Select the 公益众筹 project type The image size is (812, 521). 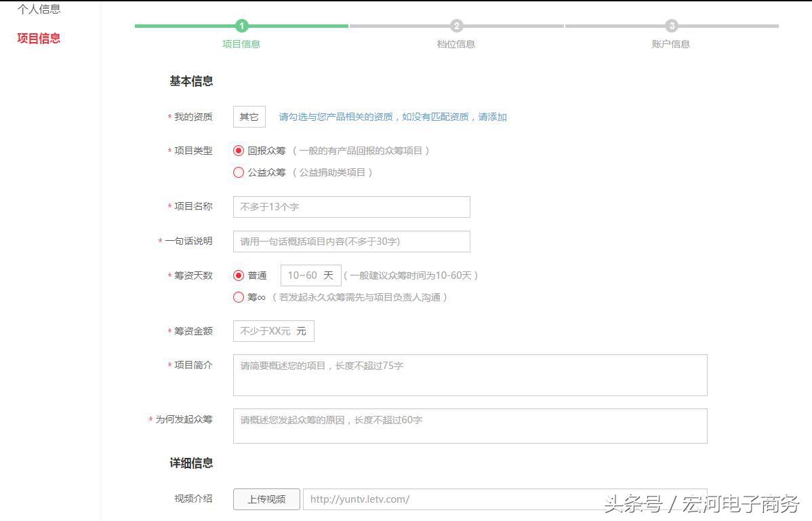[239, 172]
